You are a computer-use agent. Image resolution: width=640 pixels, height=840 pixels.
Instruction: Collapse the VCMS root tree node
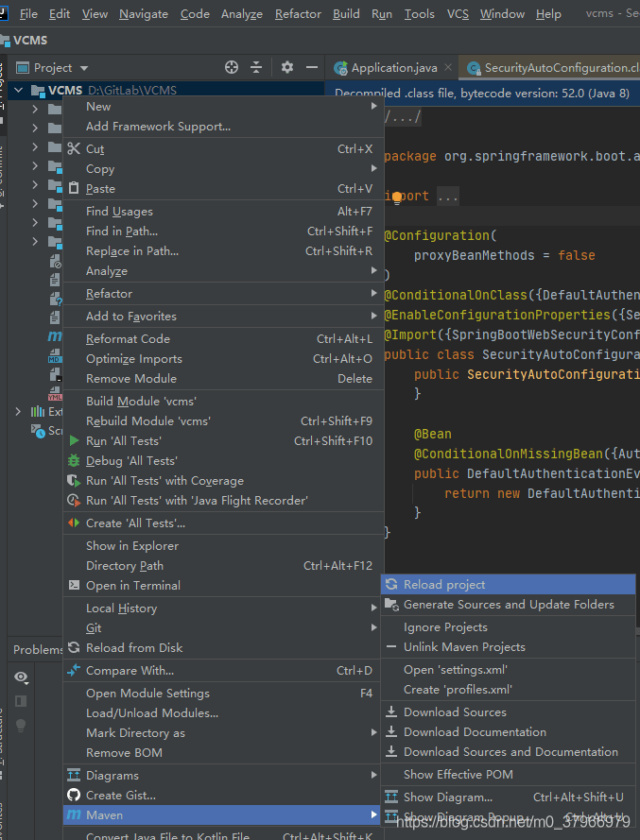(x=19, y=91)
